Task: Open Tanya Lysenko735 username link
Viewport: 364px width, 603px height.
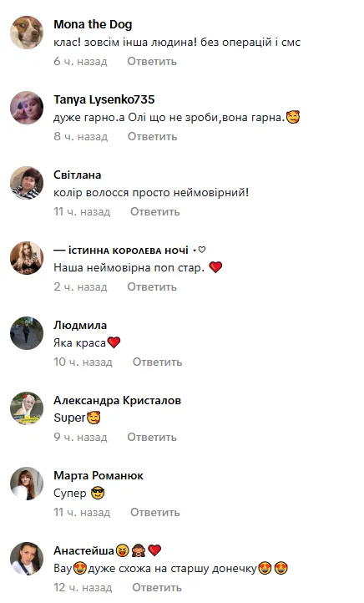Action: coord(104,100)
